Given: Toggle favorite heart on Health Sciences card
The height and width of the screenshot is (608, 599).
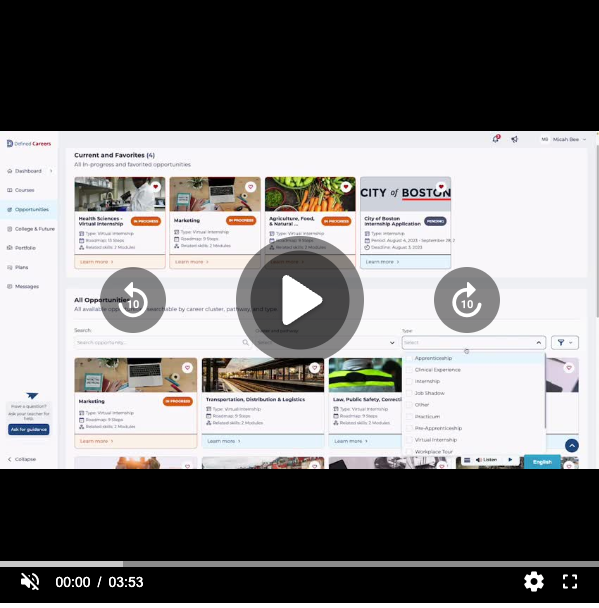Looking at the screenshot, I should tap(155, 187).
